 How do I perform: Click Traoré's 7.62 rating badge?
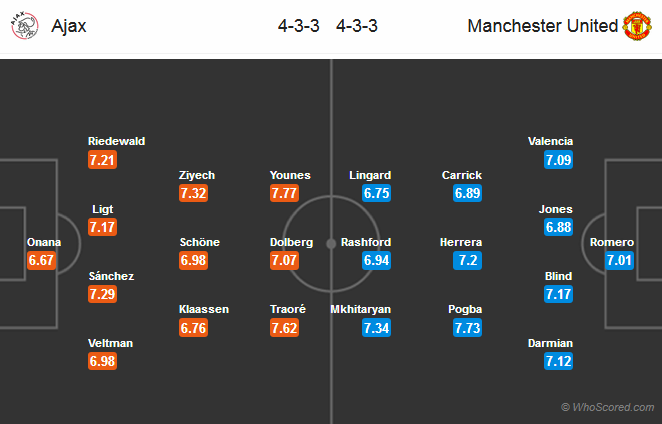pos(284,328)
